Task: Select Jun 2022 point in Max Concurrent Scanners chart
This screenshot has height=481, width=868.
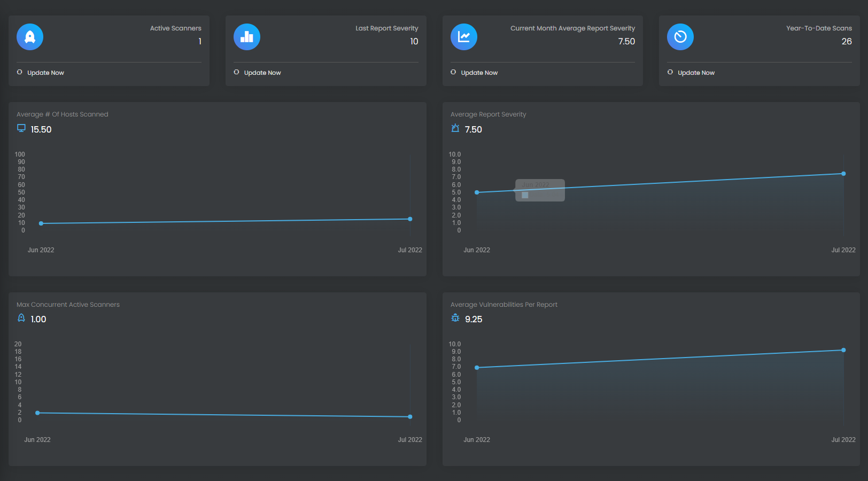Action: (x=37, y=413)
